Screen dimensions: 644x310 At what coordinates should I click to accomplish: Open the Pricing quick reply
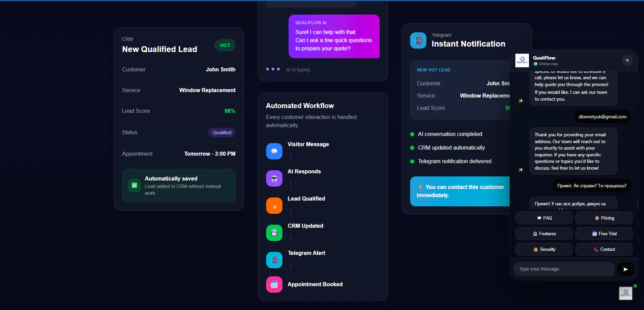[604, 218]
